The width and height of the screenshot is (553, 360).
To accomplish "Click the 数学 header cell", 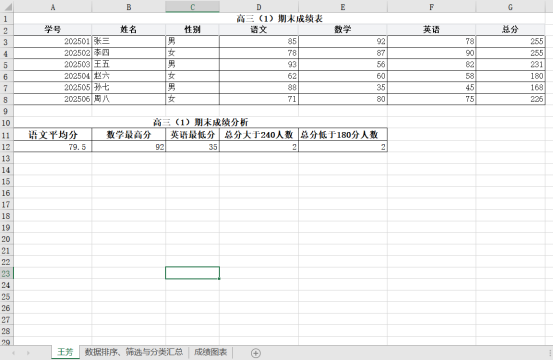I will (x=343, y=30).
